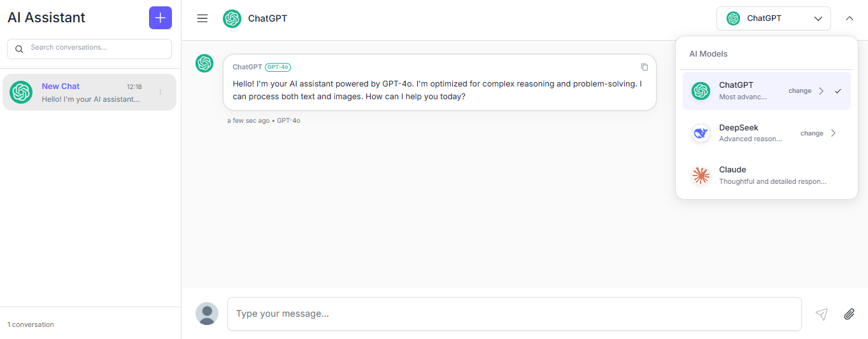Attach a file with the paperclip icon
The image size is (868, 339).
coord(849,314)
